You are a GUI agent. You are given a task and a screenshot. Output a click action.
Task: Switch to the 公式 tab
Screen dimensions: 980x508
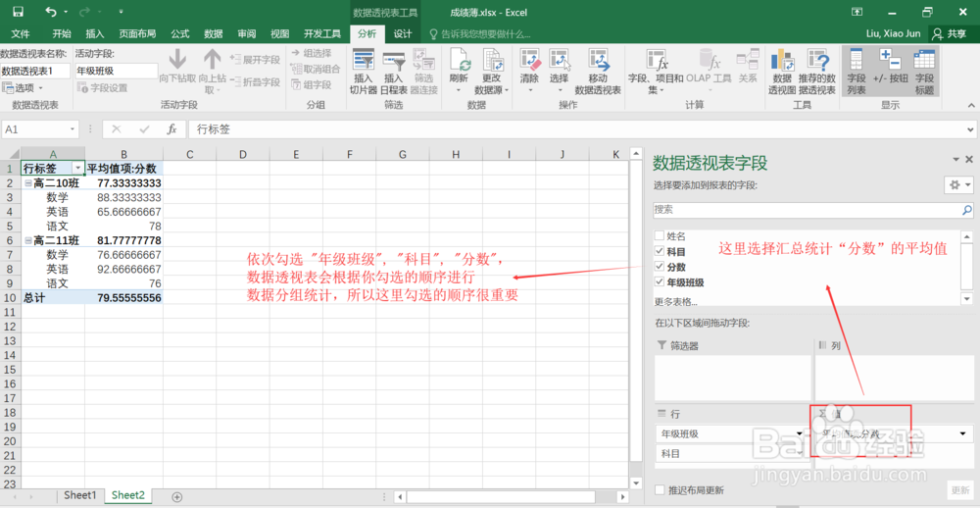pyautogui.click(x=180, y=33)
